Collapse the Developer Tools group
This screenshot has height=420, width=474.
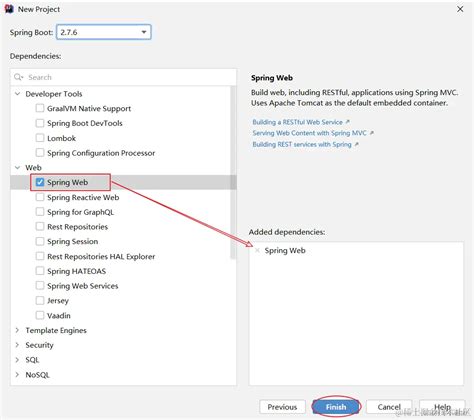click(18, 94)
